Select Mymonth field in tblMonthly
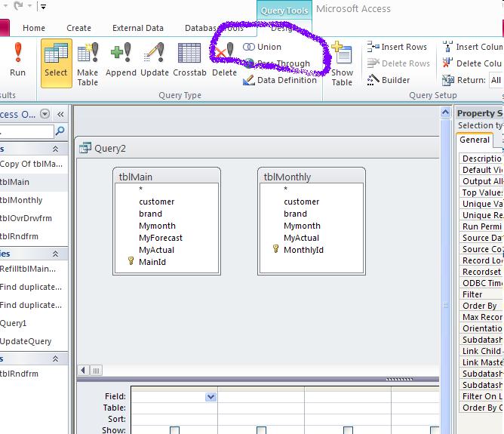 [302, 226]
